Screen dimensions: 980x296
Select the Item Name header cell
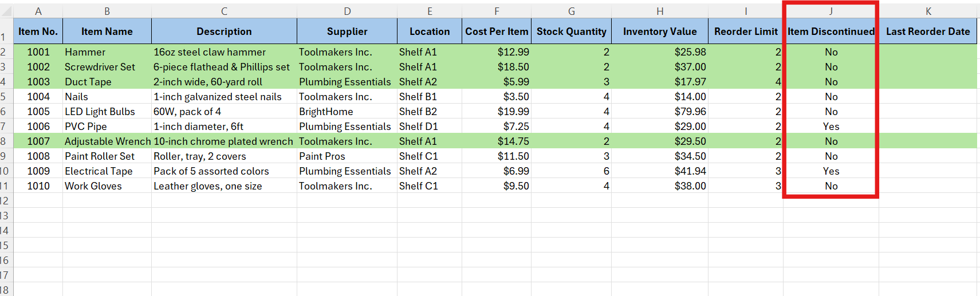pos(107,31)
